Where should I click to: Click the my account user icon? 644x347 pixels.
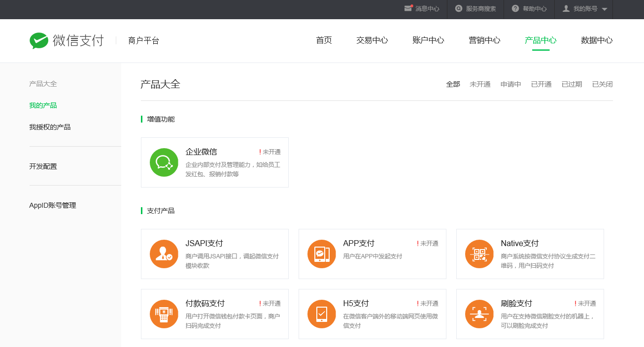[x=566, y=8]
